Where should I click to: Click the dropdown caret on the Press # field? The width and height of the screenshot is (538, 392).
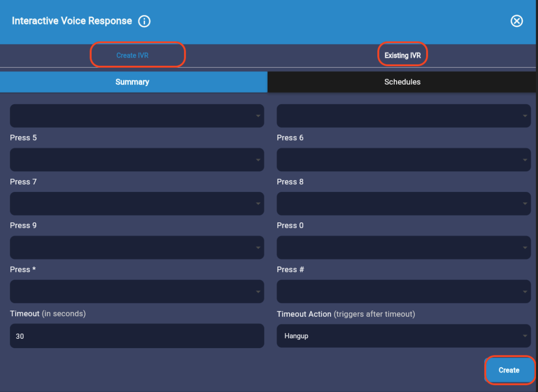525,291
